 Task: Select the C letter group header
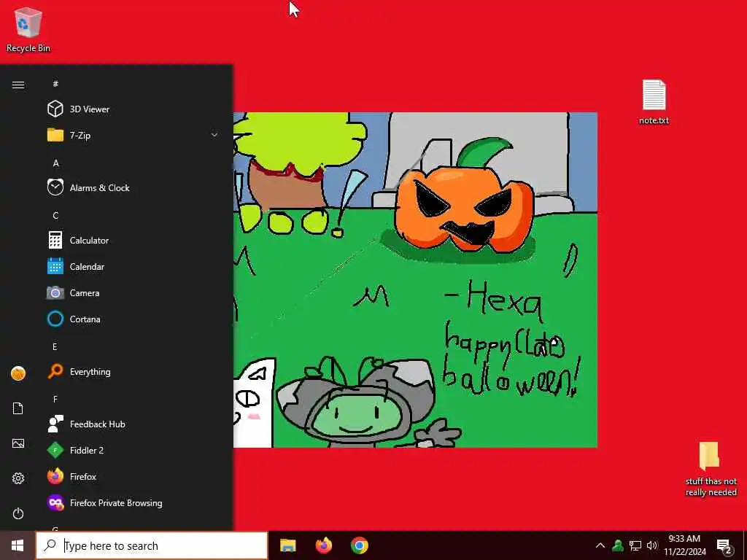click(55, 215)
